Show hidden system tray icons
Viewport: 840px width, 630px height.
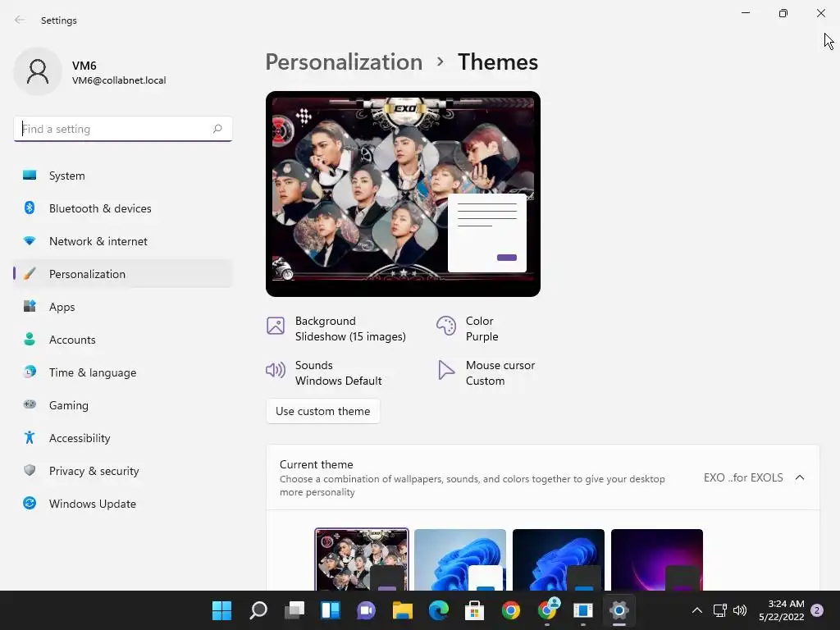coord(697,610)
